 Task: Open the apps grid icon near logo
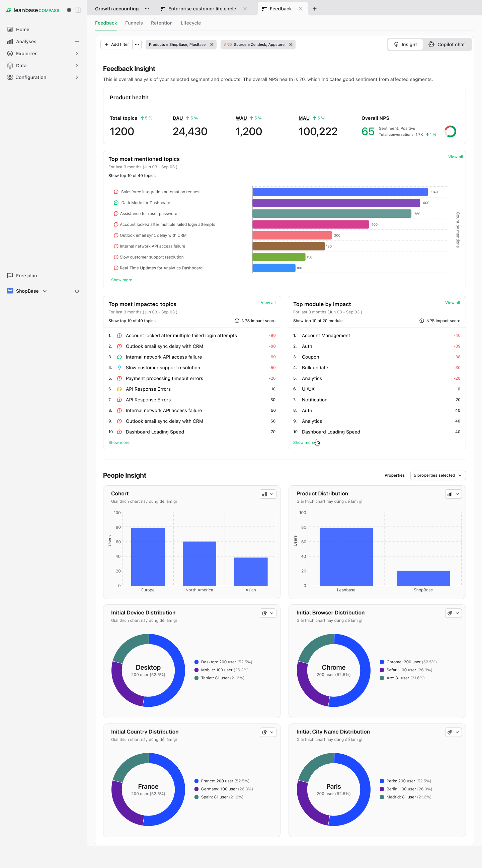(69, 10)
